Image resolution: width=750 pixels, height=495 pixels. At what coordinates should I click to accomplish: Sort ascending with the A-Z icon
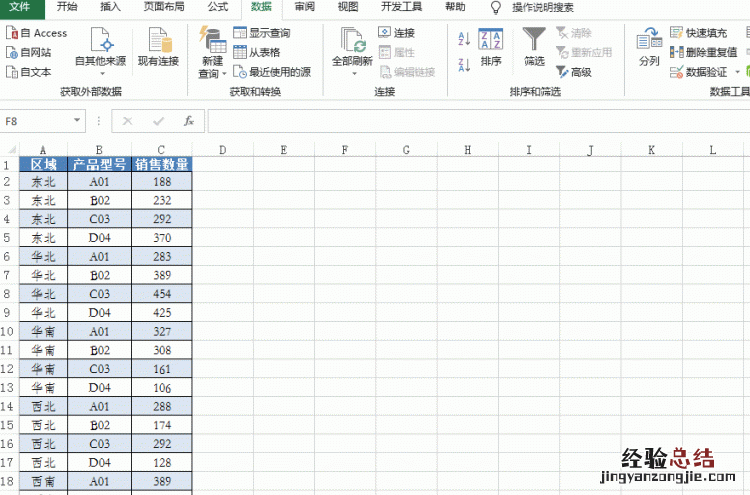(x=464, y=38)
